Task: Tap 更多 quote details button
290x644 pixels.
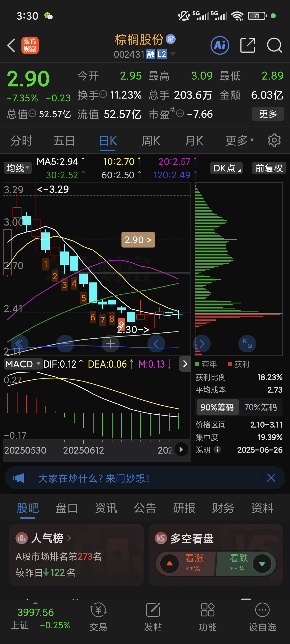Action: tap(268, 114)
